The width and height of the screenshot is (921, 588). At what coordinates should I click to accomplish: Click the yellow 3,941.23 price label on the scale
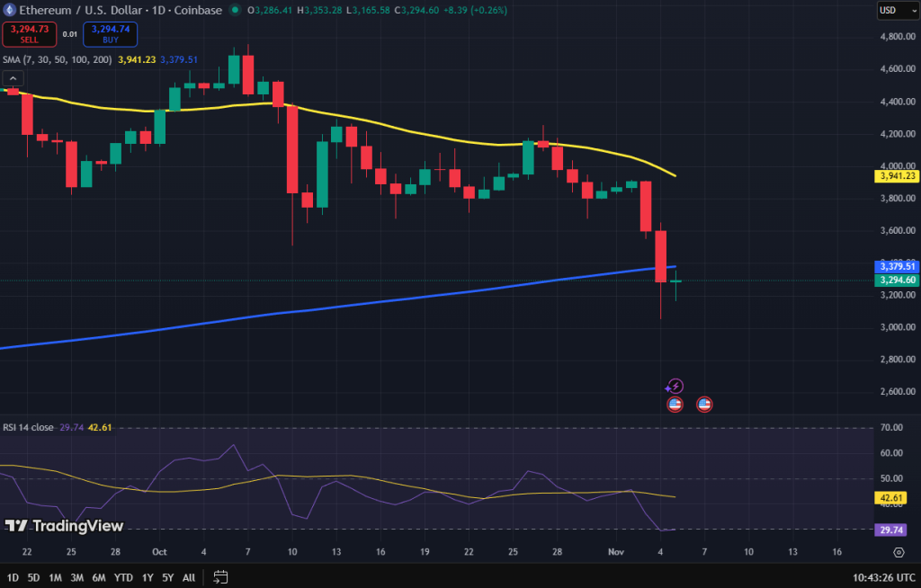pos(897,176)
